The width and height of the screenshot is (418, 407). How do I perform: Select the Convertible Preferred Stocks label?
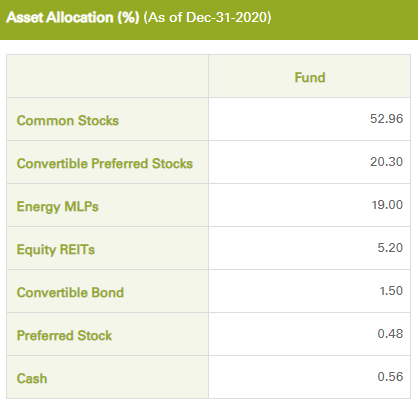click(x=105, y=163)
